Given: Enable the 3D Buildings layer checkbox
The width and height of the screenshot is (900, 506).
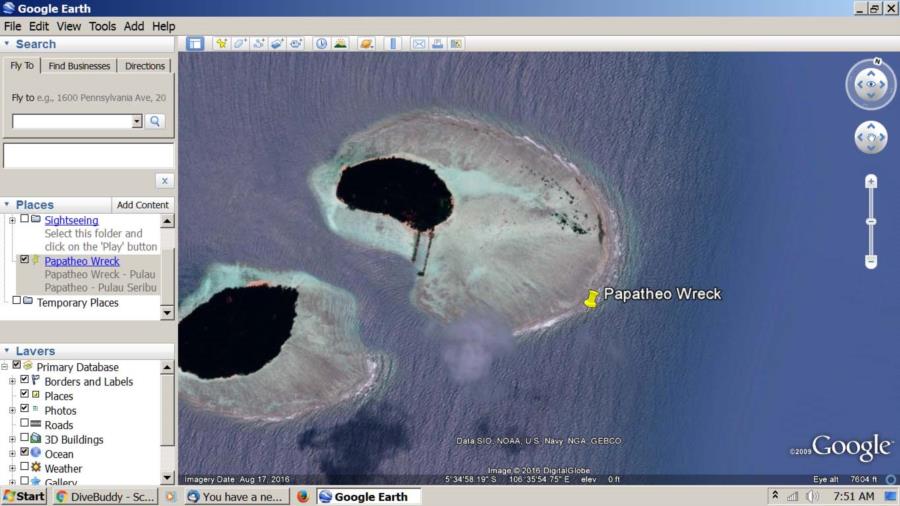Looking at the screenshot, I should (24, 437).
